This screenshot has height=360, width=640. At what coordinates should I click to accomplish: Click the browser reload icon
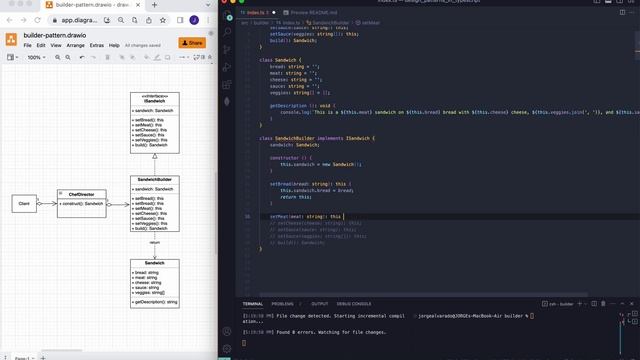point(38,20)
